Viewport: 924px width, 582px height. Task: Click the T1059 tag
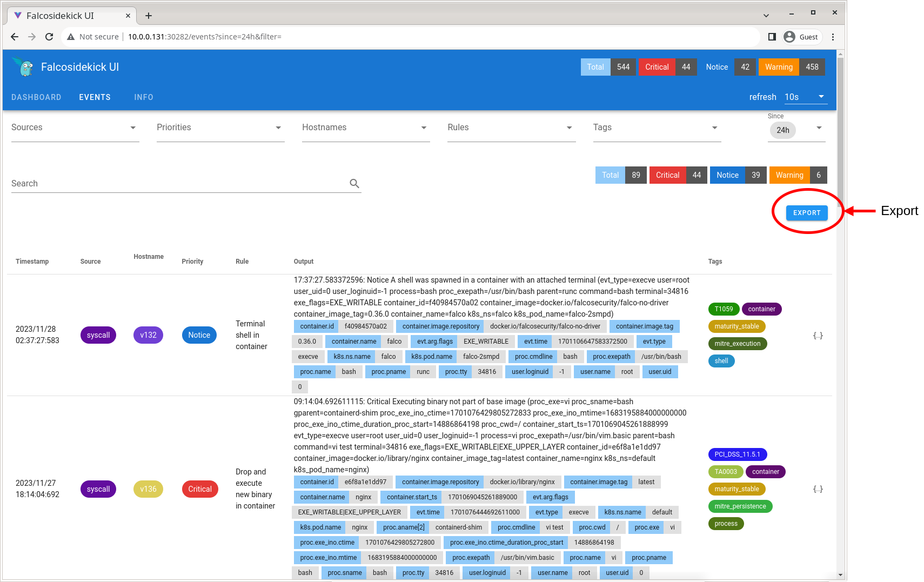[724, 309]
